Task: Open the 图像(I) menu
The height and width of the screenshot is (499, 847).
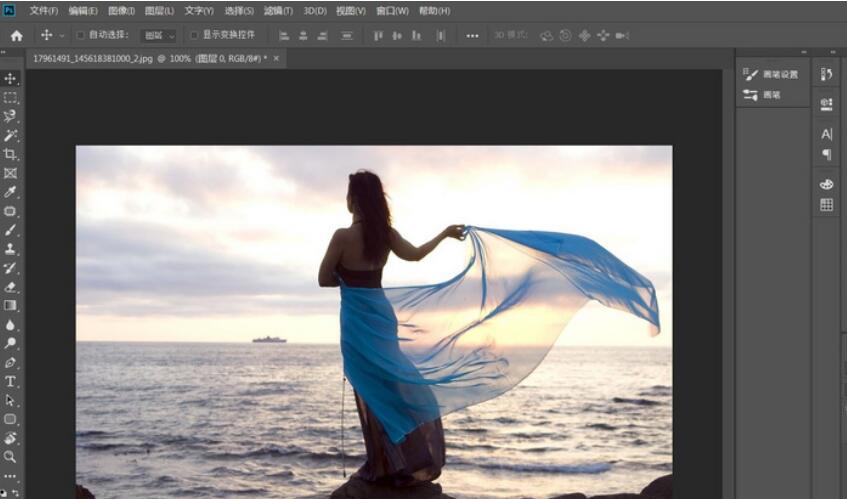Action: [121, 11]
